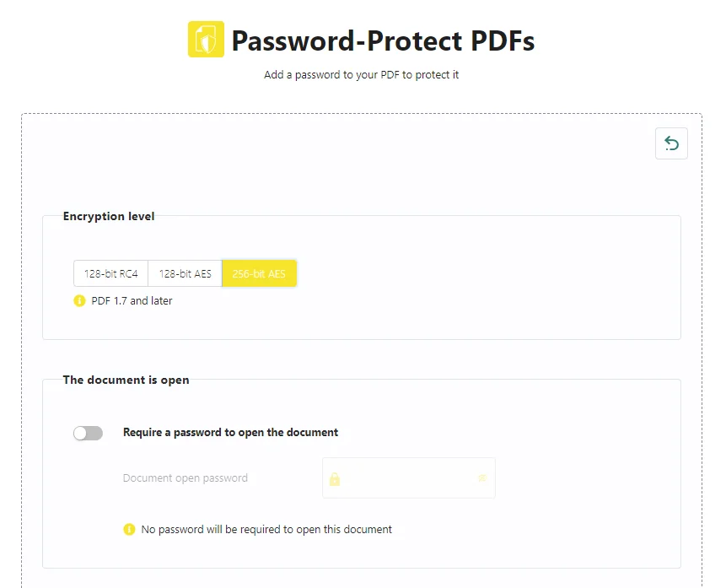The image size is (726, 588).
Task: Select 256-bit AES encryption
Action: point(259,272)
